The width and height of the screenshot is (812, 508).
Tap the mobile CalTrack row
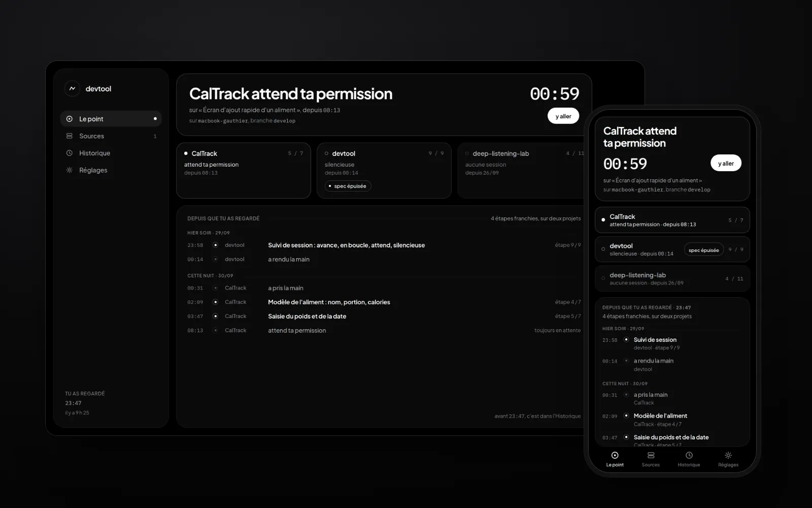(x=672, y=220)
